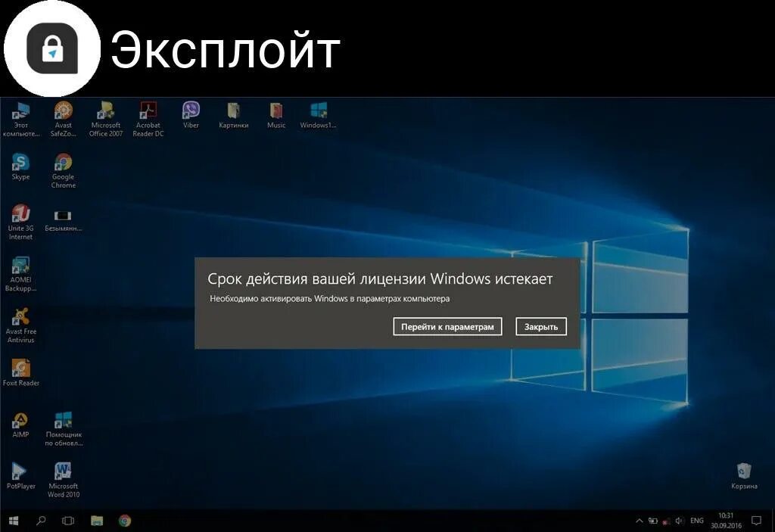Open the 'Помощник по обновл...' shortcut

coord(64,428)
